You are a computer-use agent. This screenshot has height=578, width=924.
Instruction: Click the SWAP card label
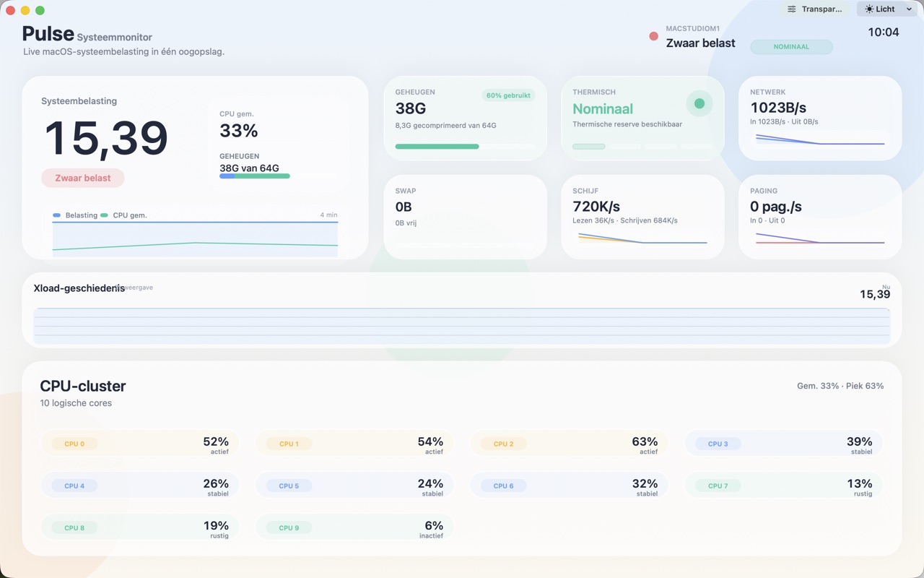point(406,191)
